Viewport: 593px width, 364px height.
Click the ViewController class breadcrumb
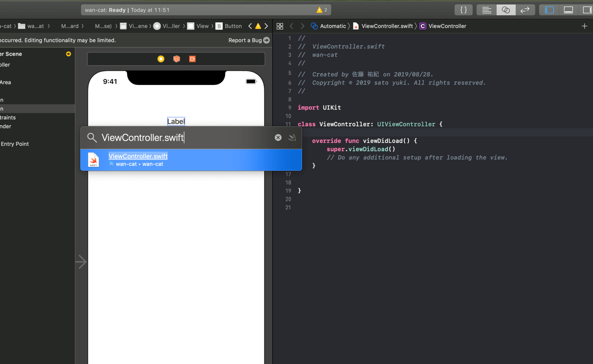coord(443,26)
